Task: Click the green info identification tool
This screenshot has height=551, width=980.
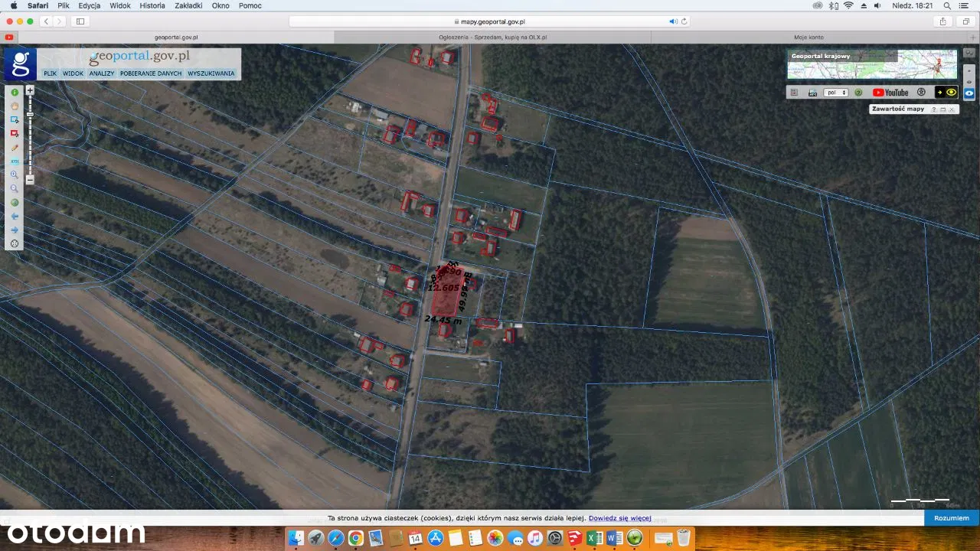Action: 15,93
